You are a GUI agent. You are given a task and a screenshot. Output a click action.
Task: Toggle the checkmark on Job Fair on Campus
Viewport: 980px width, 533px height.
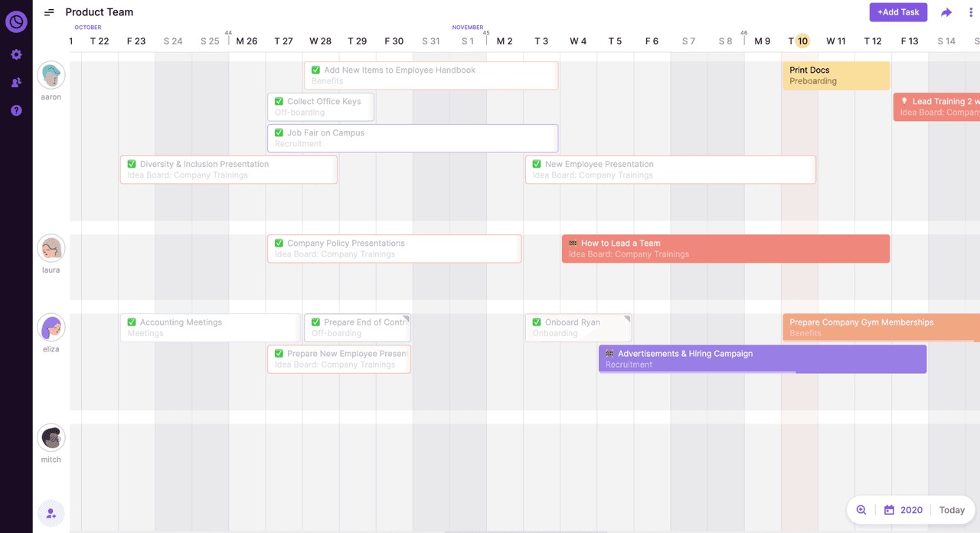point(279,132)
